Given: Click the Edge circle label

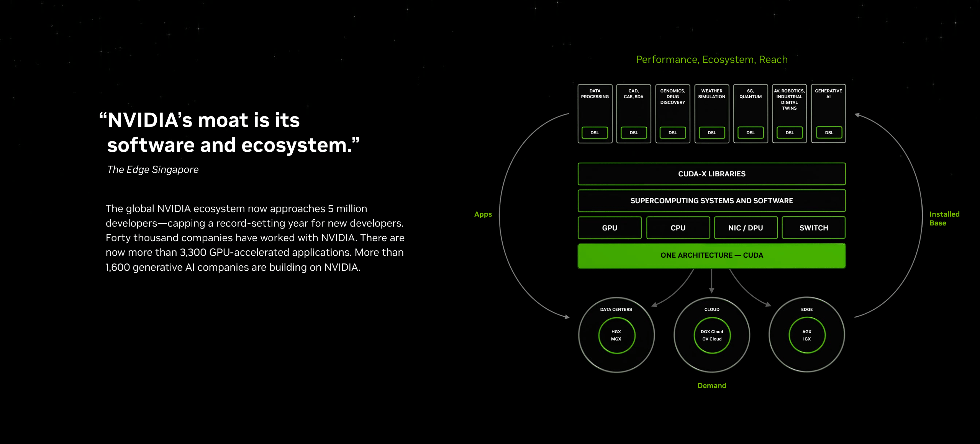Looking at the screenshot, I should (807, 309).
